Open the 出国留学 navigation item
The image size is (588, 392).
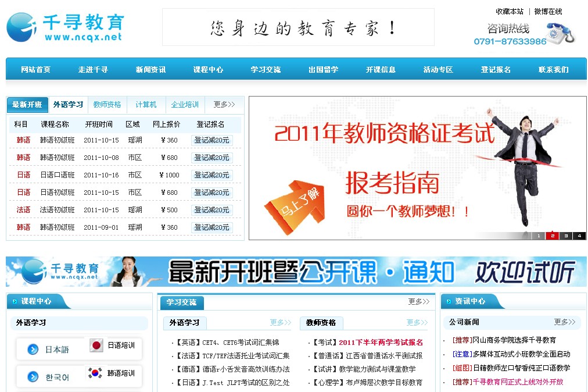coord(323,70)
